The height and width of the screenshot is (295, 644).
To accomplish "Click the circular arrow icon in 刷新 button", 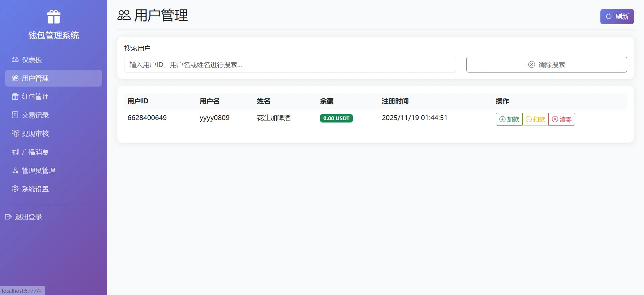I will tap(609, 16).
